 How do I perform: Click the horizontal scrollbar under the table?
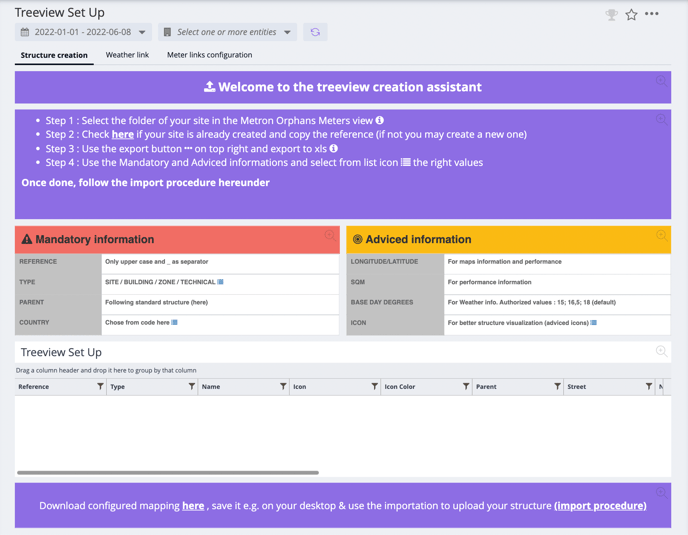[168, 472]
